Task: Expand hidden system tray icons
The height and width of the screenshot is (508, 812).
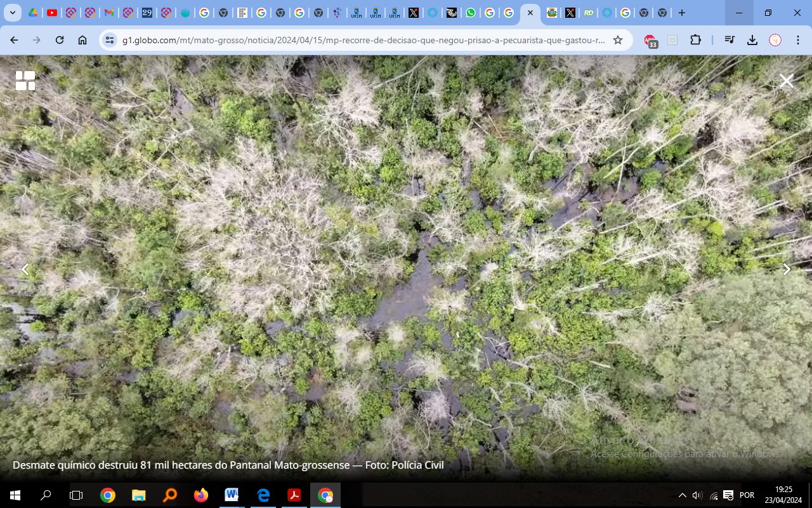Action: [683, 495]
